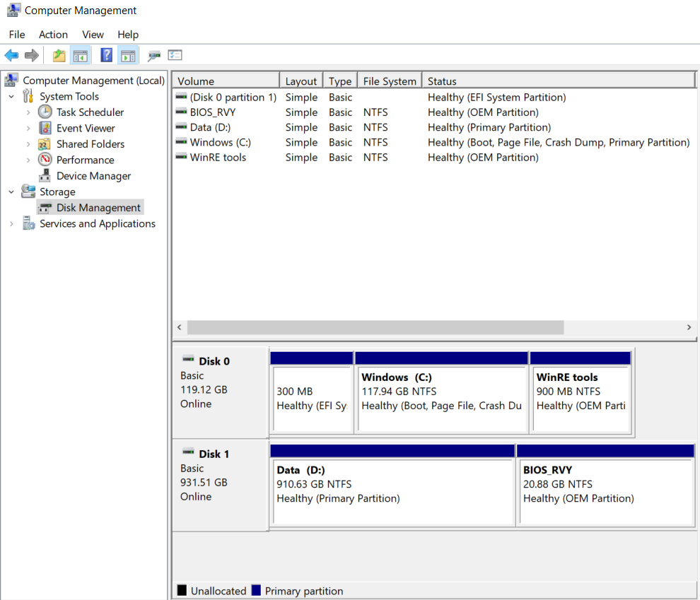
Task: Click 'Healthy (Primary Partition)' status in list
Action: 489,127
